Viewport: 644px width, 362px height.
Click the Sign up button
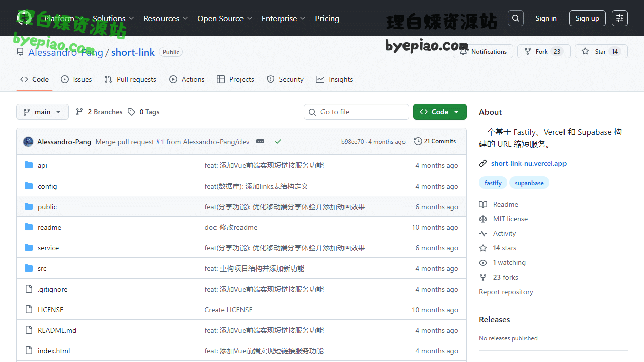(x=587, y=18)
